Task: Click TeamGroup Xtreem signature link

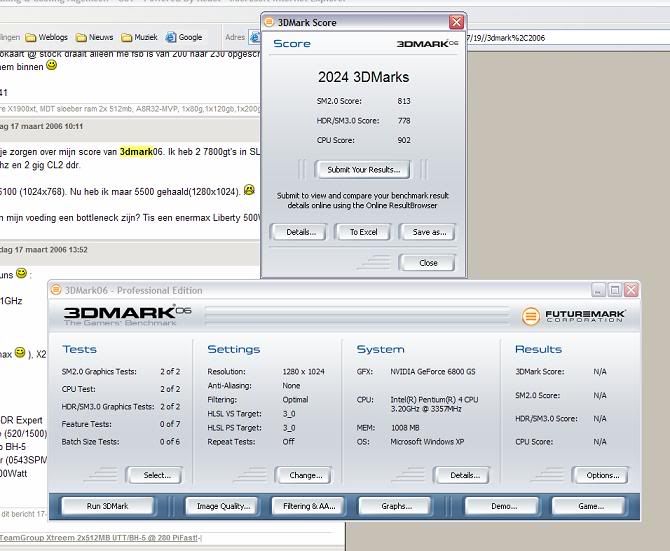Action: pyautogui.click(x=99, y=538)
